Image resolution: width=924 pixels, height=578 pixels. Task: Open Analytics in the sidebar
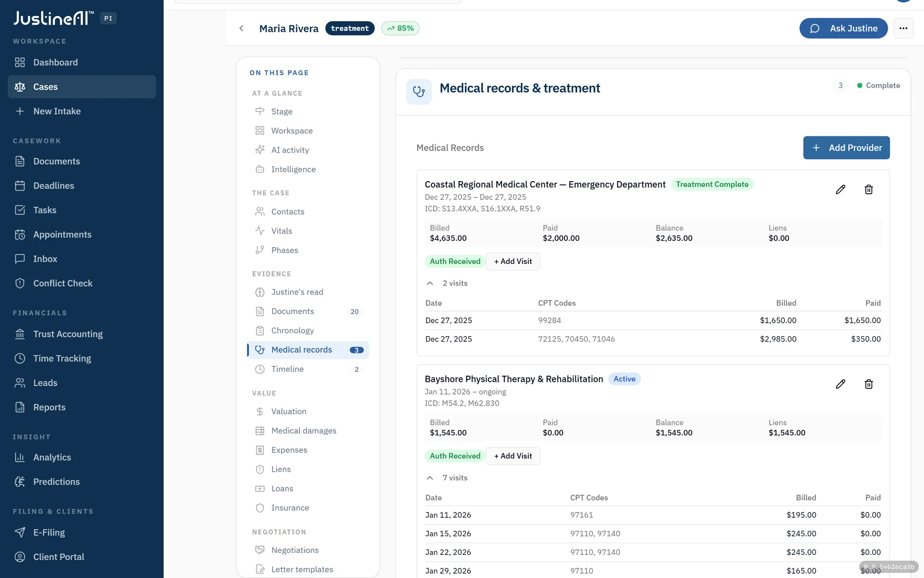click(82, 457)
